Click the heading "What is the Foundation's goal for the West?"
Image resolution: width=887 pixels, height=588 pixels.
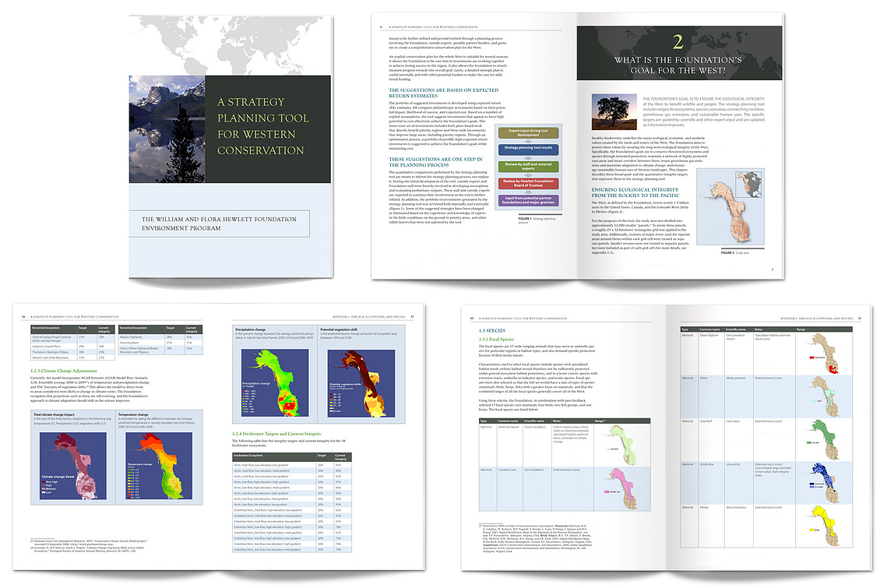[678, 65]
